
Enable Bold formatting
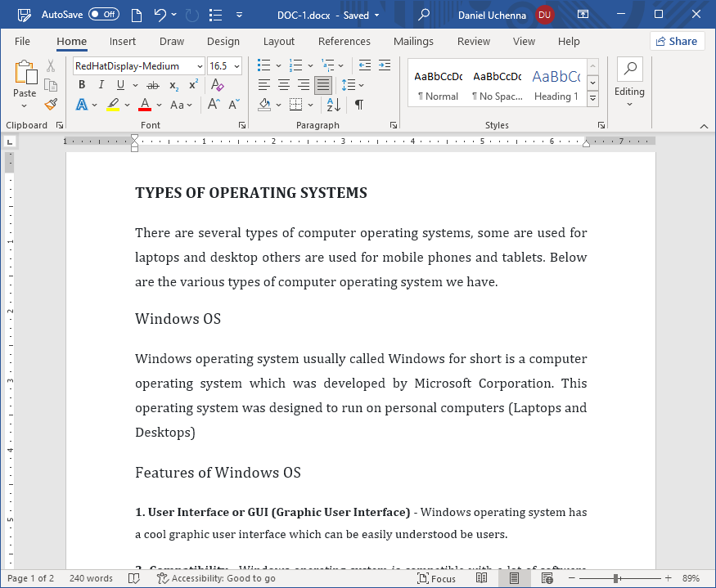(x=81, y=84)
